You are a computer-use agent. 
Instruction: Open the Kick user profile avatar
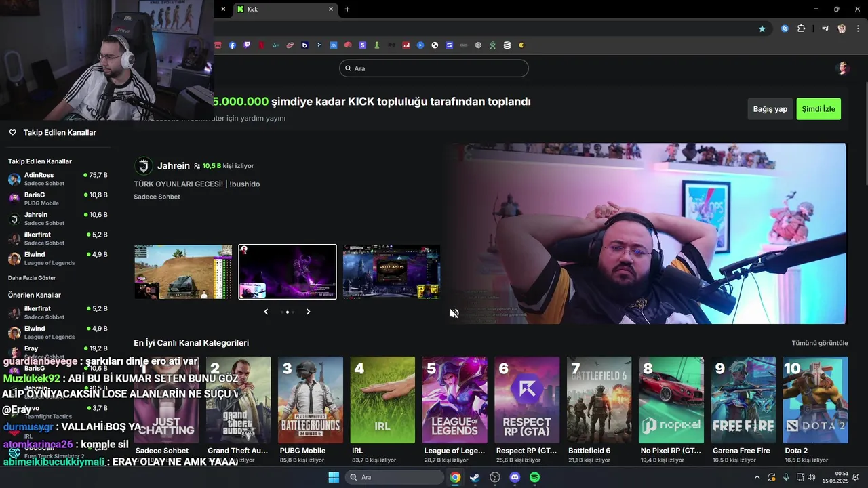click(x=843, y=68)
